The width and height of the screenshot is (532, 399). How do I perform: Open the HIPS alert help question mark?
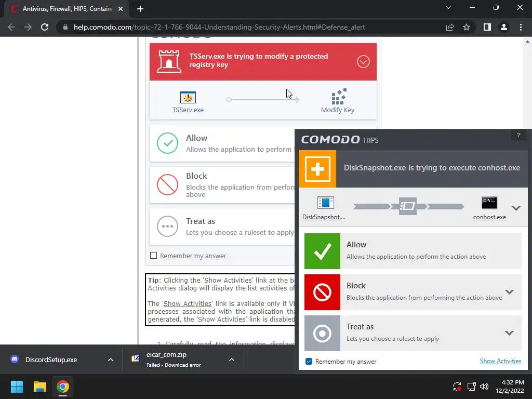518,135
